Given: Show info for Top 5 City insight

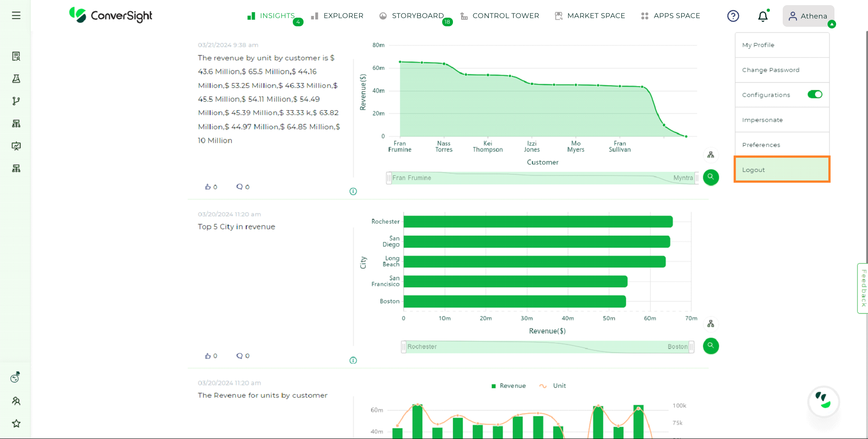Looking at the screenshot, I should (353, 360).
